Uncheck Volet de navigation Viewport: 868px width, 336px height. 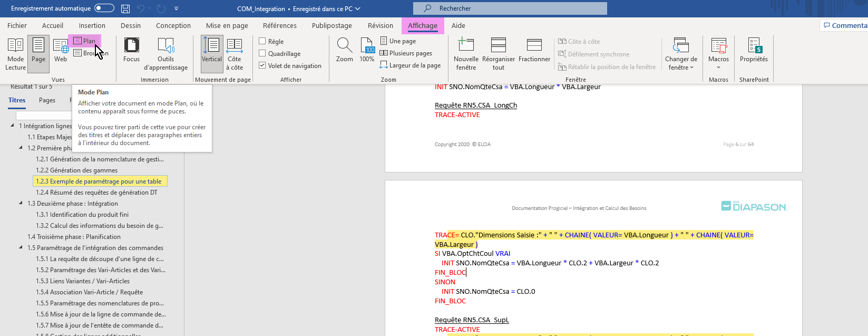[262, 65]
